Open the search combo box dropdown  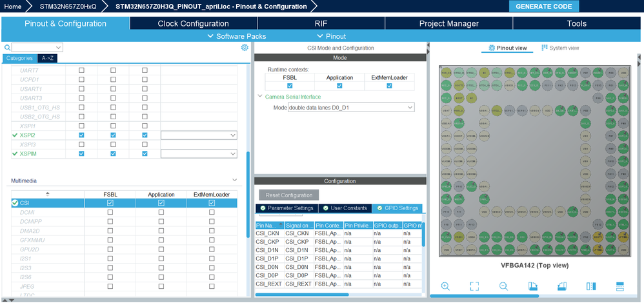(58, 48)
